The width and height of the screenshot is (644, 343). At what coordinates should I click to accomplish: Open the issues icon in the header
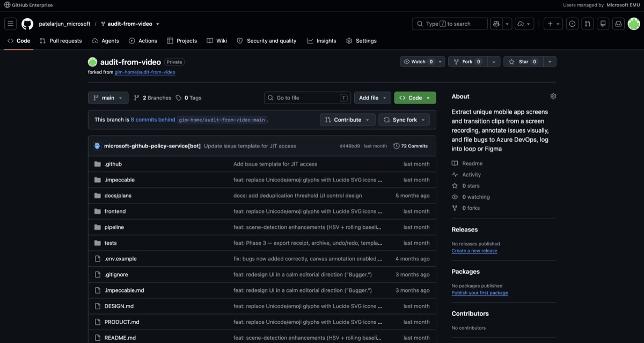[572, 24]
